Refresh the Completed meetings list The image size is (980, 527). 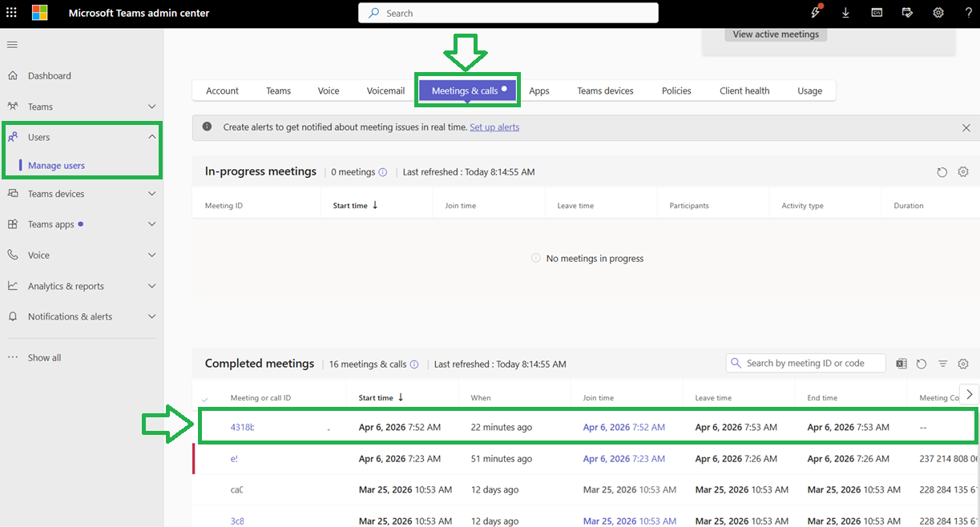(922, 364)
